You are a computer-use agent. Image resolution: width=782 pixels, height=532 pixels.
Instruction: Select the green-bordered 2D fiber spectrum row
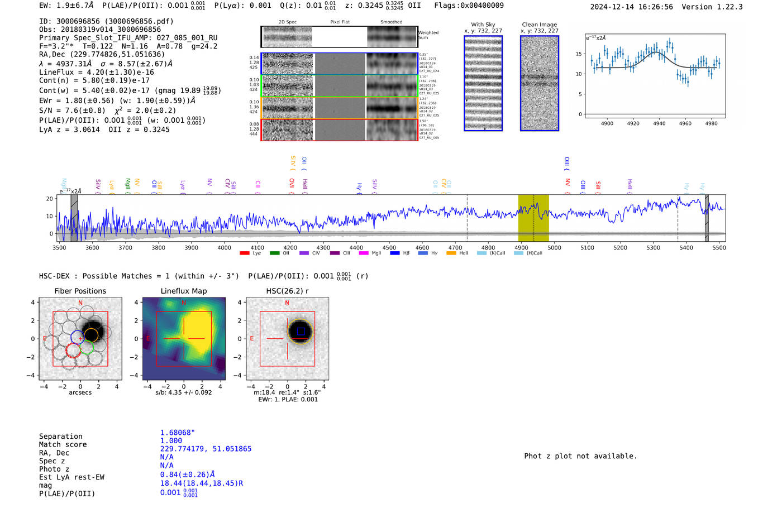340,86
